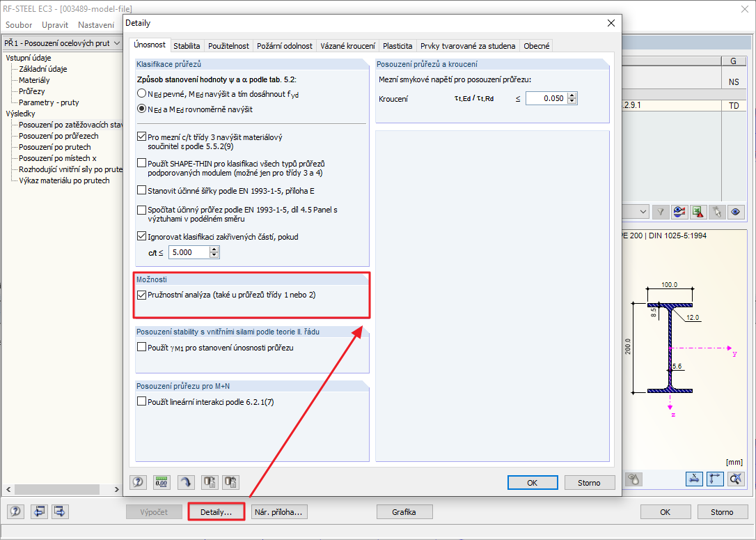
Task: Switch to the Požární odolnost tab
Action: pos(285,46)
